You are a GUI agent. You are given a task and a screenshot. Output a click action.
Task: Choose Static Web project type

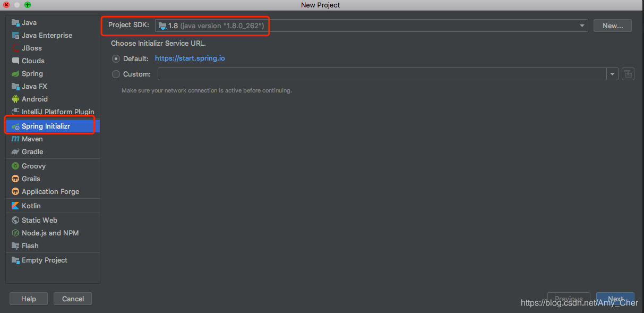[x=53, y=221]
